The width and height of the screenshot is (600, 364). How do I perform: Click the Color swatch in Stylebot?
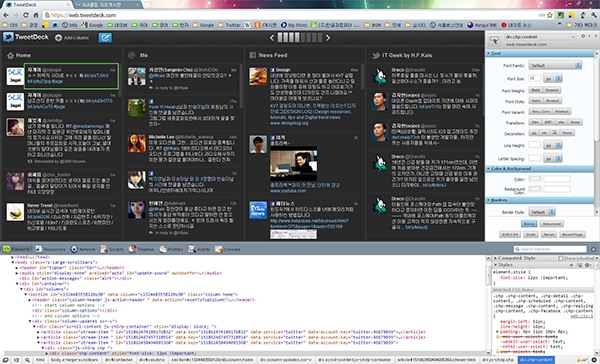(x=535, y=179)
